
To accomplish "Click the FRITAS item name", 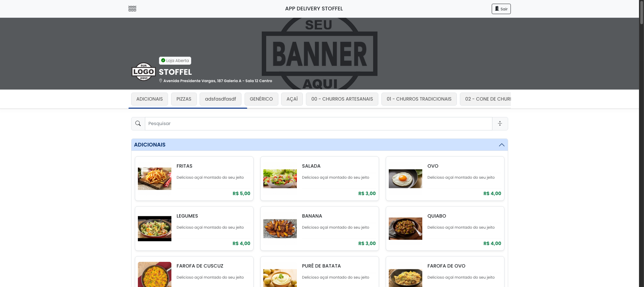I will click(184, 166).
